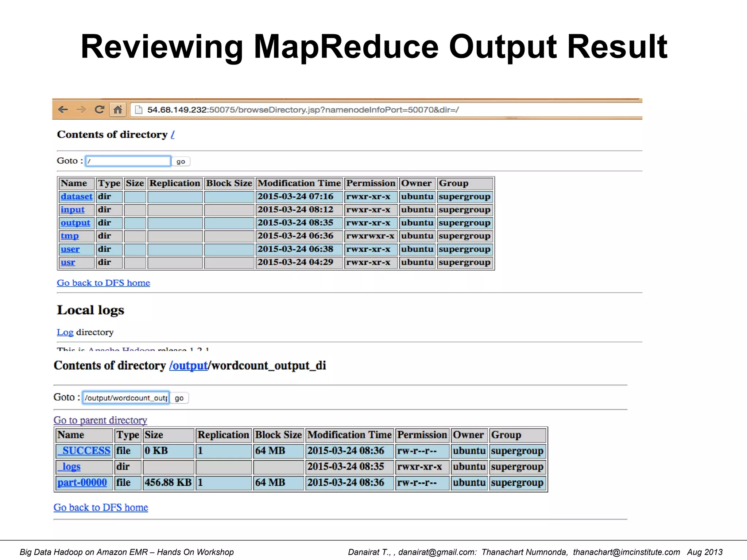This screenshot has width=747, height=560.
Task: Click the browser back arrow
Action: point(63,109)
